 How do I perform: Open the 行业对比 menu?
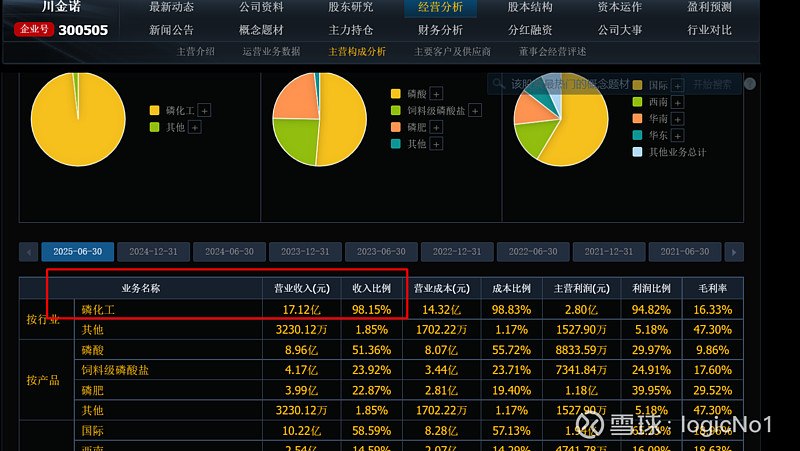tap(709, 30)
